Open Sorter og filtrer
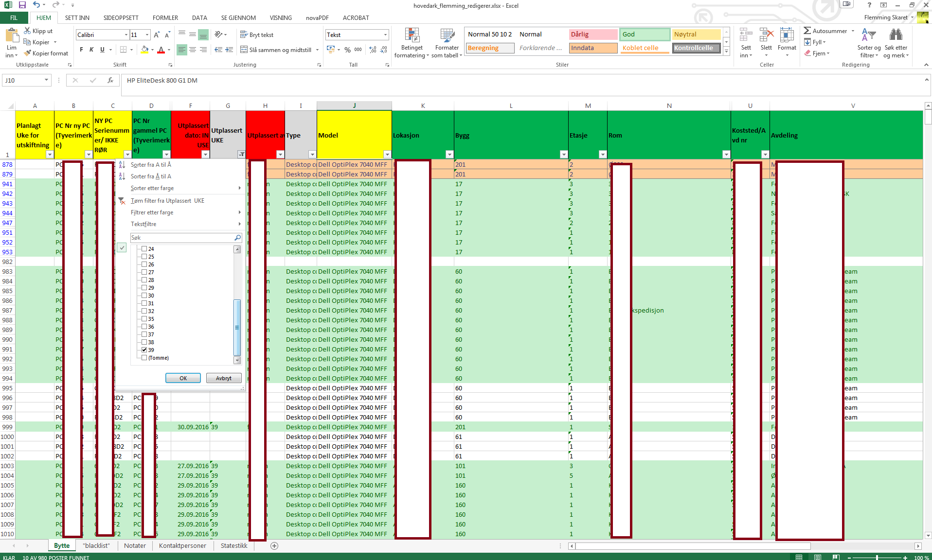 point(869,43)
